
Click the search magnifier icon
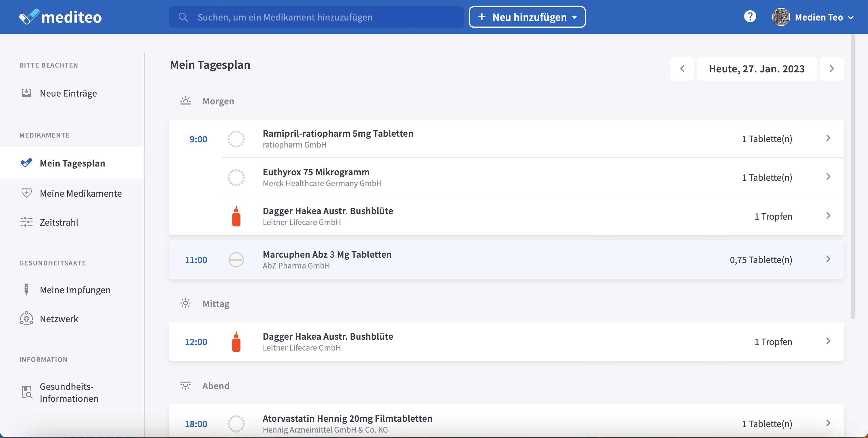[183, 17]
